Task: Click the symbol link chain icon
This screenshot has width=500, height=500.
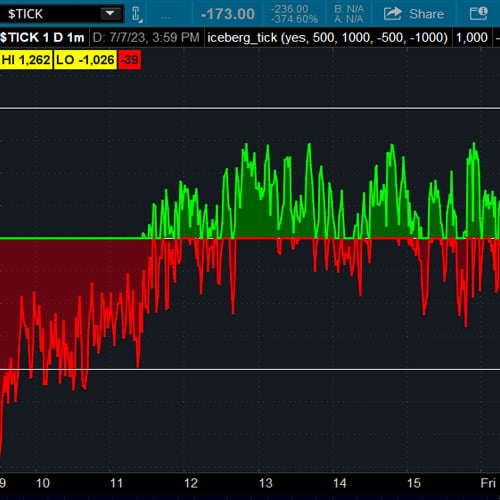Action: click(x=137, y=14)
